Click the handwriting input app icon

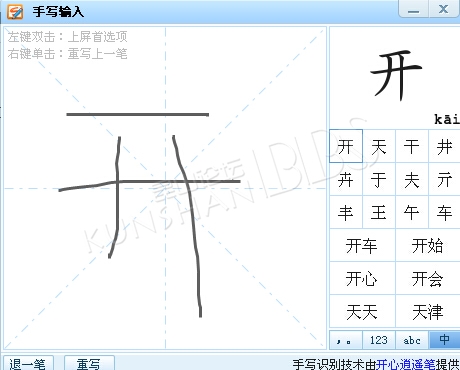click(15, 11)
